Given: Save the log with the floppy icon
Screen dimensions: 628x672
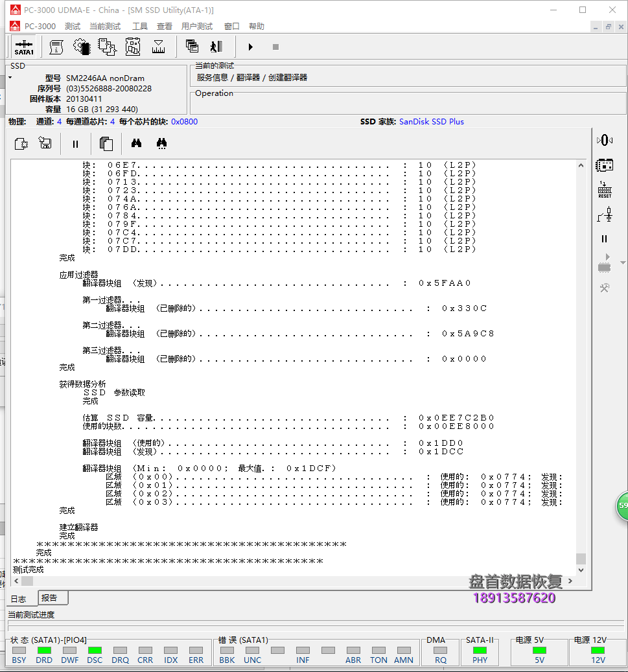Looking at the screenshot, I should (x=45, y=143).
